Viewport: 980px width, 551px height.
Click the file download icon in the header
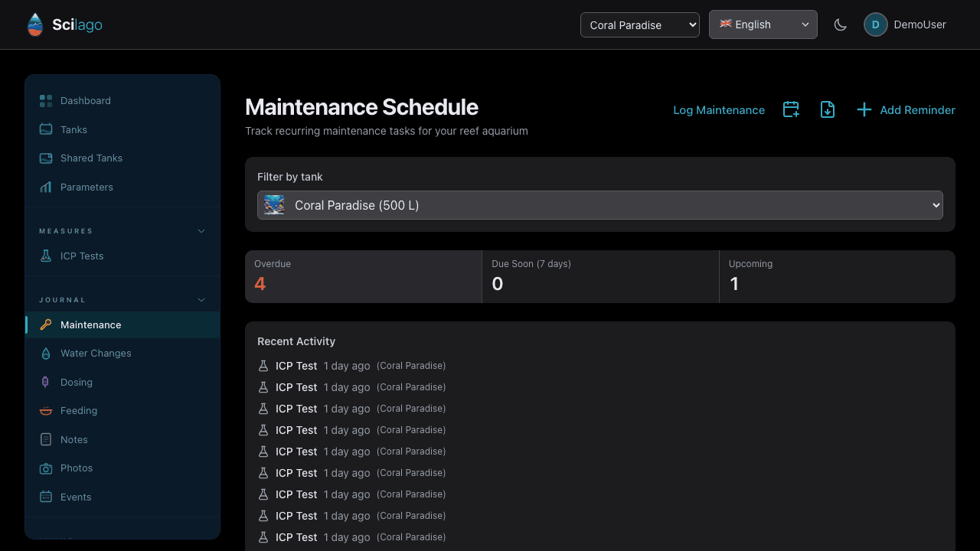point(828,109)
